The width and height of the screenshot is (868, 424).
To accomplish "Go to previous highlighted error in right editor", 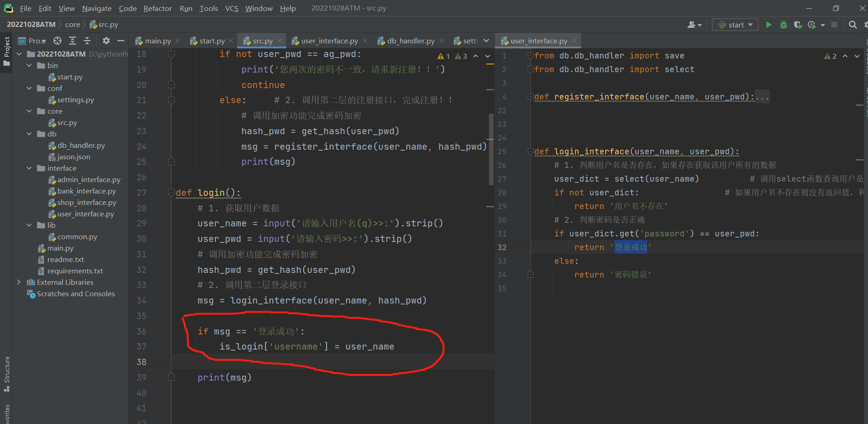I will [845, 56].
